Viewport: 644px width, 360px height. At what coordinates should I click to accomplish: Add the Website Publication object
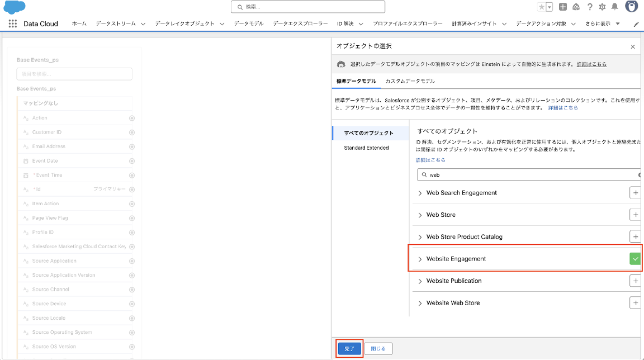pyautogui.click(x=635, y=281)
